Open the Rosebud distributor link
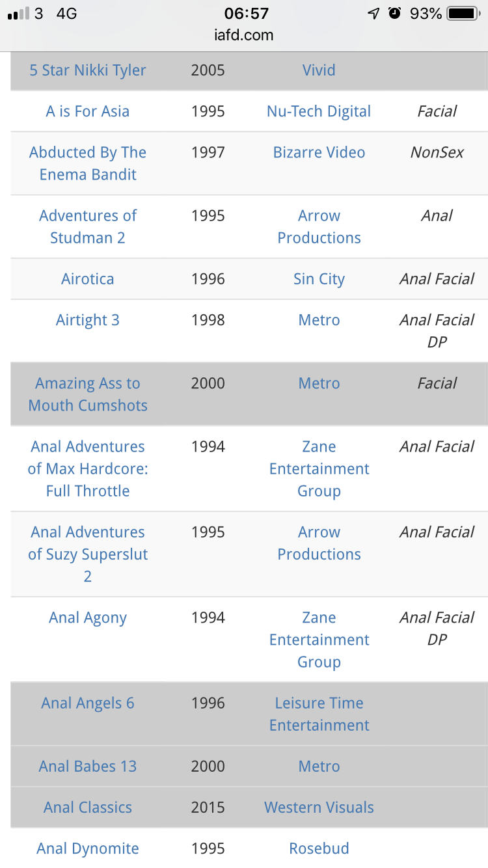The width and height of the screenshot is (488, 868). click(x=319, y=848)
